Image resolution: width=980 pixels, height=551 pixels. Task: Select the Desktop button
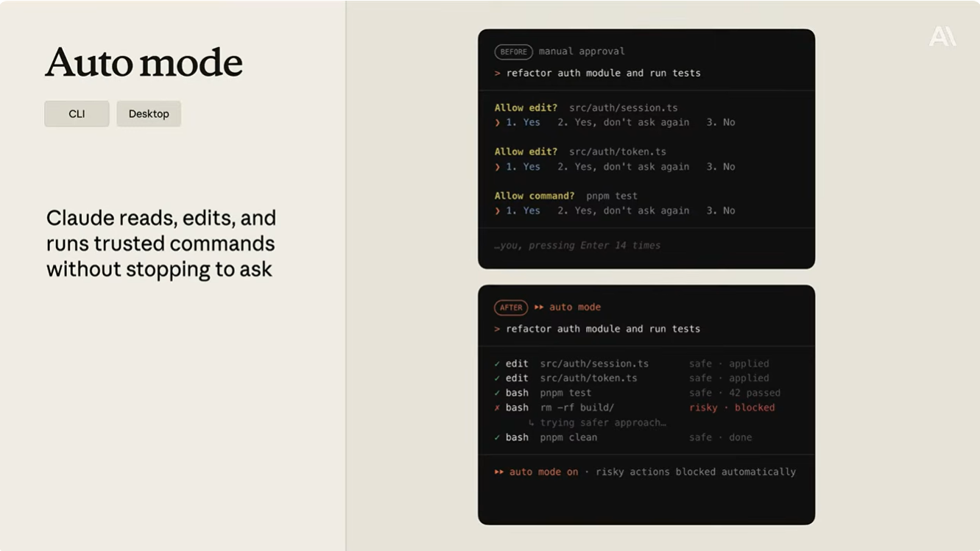click(149, 114)
